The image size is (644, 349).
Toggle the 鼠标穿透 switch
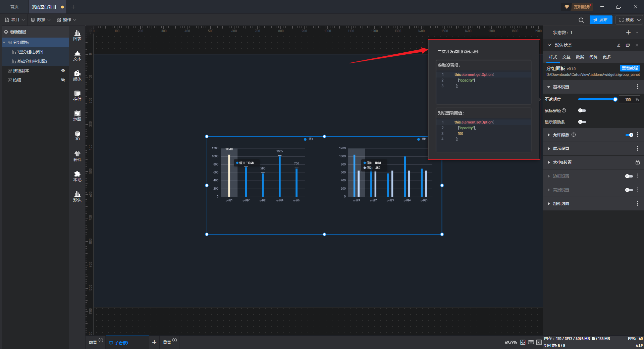coord(582,110)
